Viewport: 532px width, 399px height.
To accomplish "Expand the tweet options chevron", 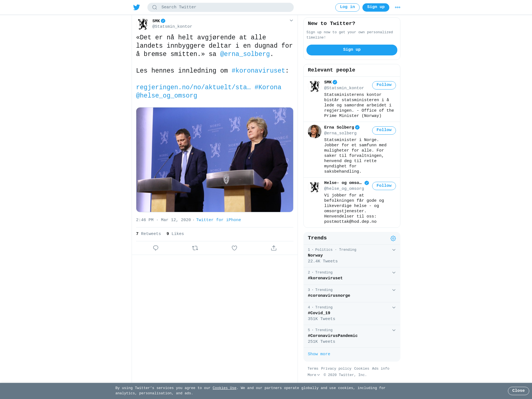I will (291, 21).
